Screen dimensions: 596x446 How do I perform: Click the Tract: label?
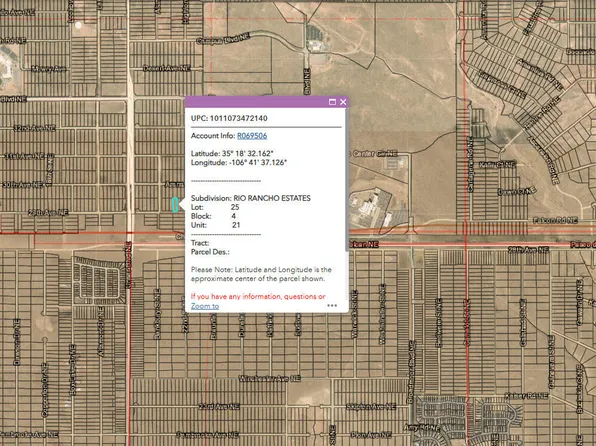[x=200, y=243]
